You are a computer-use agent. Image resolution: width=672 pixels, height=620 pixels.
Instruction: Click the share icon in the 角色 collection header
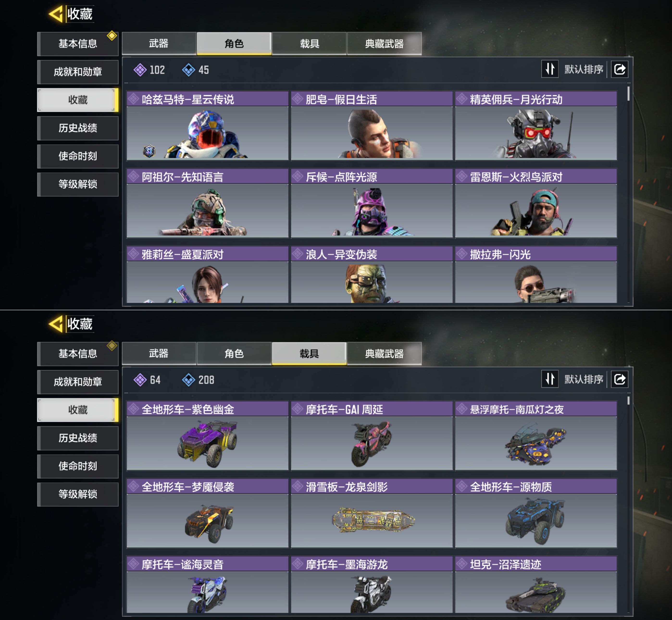(619, 69)
